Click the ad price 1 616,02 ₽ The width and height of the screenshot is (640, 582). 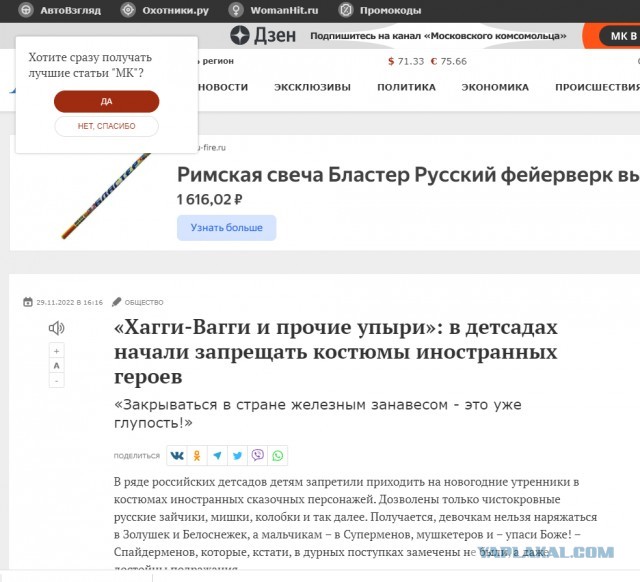(x=210, y=200)
